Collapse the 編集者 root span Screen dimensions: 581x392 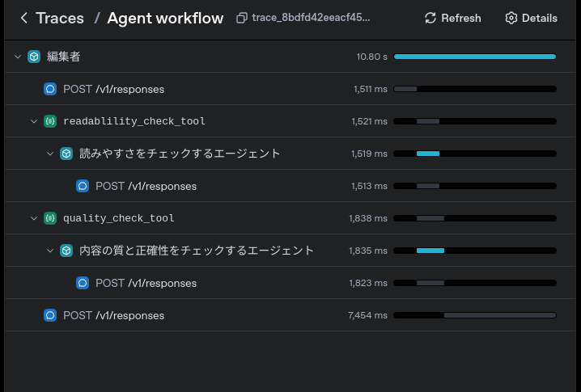[x=18, y=57]
